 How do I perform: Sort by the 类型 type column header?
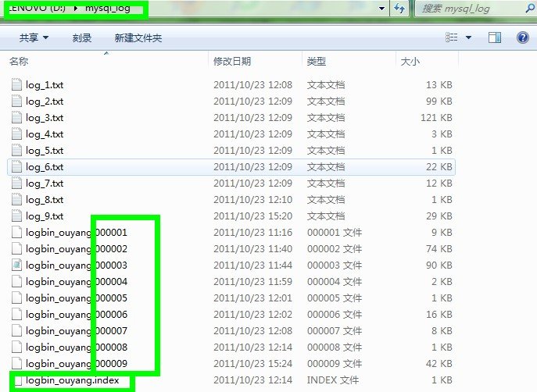(x=349, y=61)
